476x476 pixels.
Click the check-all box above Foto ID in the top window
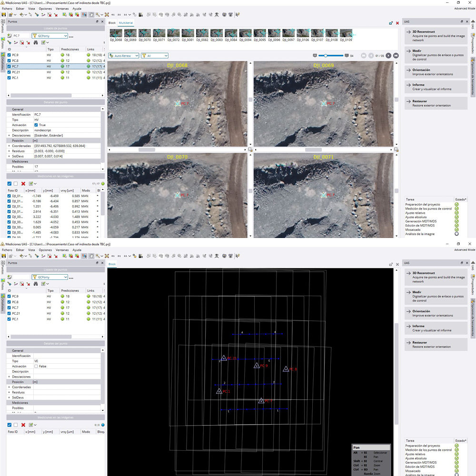click(10, 184)
